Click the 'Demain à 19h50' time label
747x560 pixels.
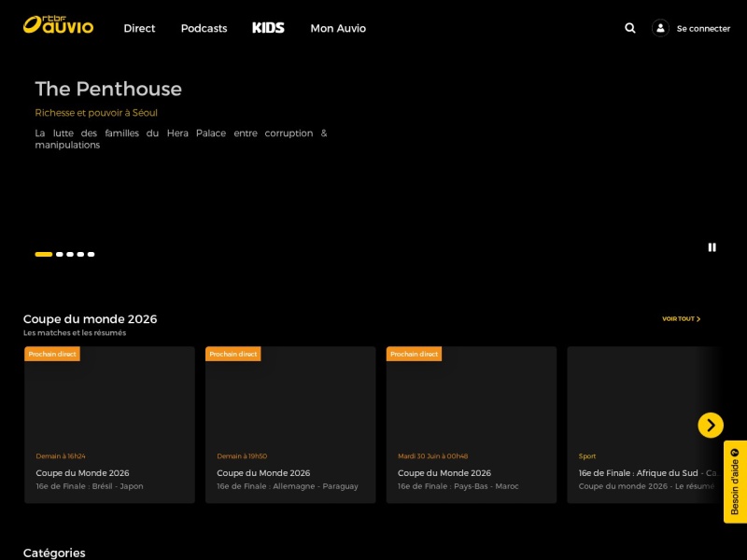pos(242,456)
